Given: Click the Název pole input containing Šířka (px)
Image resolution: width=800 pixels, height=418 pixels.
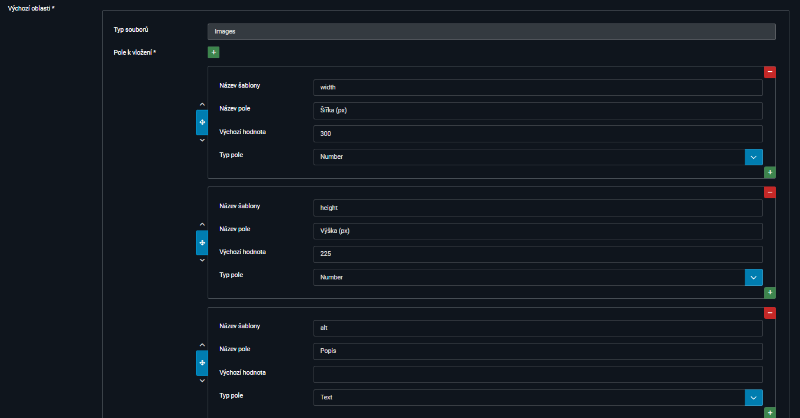Looking at the screenshot, I should pos(537,110).
